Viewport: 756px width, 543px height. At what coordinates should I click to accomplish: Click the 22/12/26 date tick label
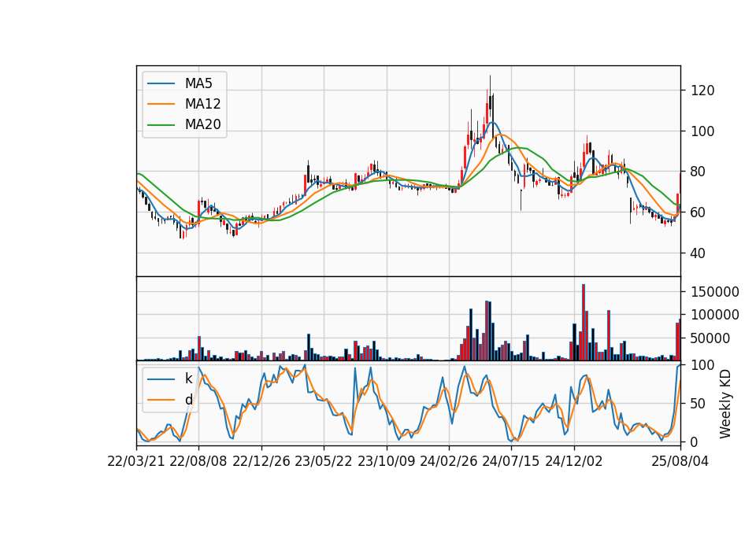pos(261,461)
